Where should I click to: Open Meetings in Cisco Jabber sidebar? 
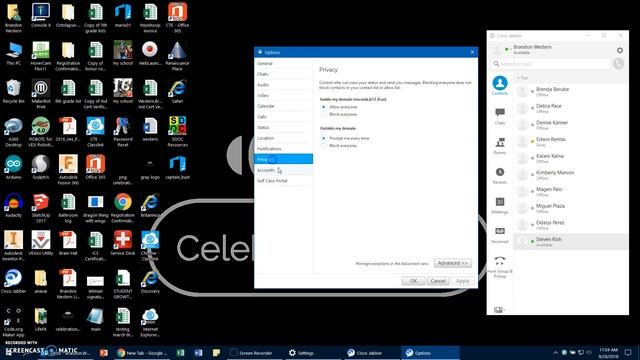point(500,205)
